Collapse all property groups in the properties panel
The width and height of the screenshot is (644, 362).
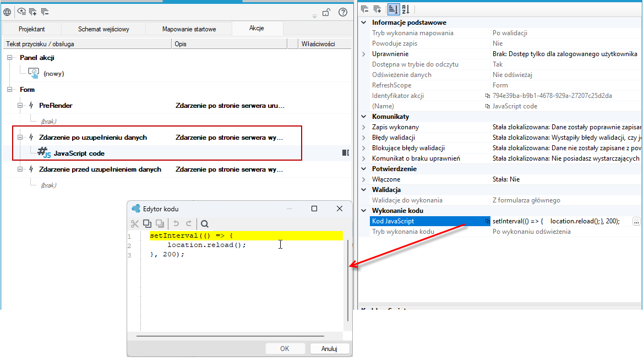pos(365,9)
